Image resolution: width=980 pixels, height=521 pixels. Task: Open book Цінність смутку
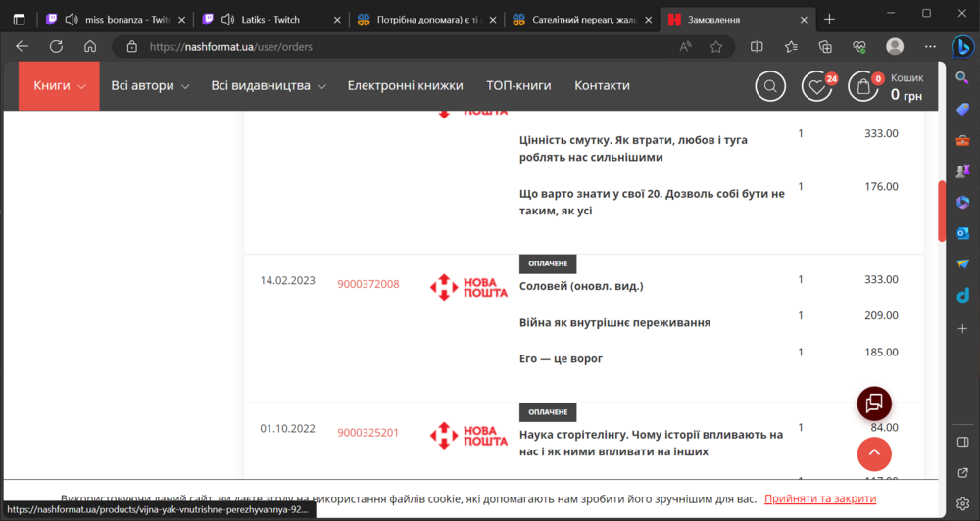pyautogui.click(x=633, y=149)
